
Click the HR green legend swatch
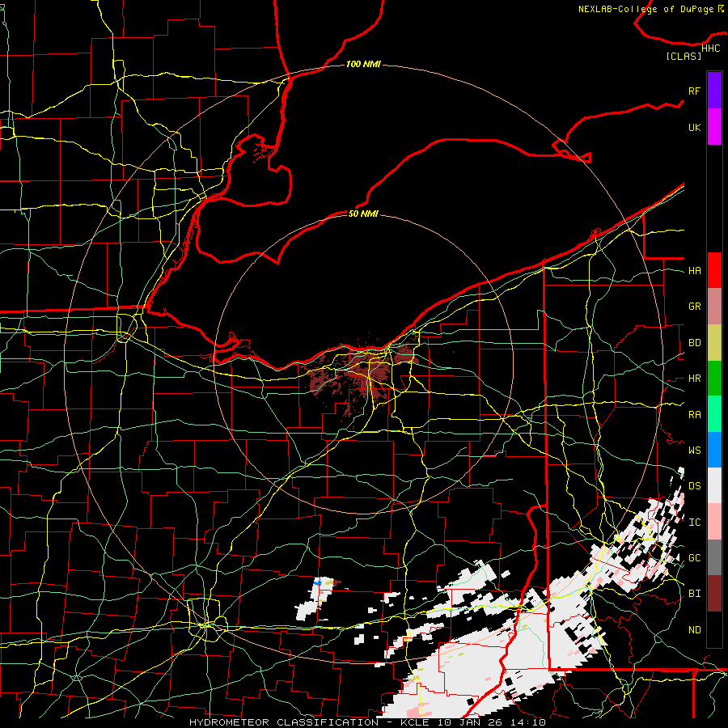click(x=714, y=378)
